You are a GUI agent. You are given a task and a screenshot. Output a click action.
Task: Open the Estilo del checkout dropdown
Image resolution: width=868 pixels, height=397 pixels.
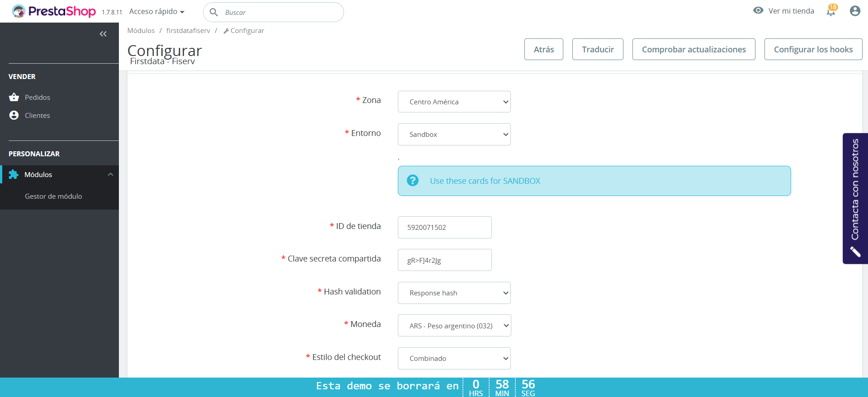pyautogui.click(x=454, y=358)
